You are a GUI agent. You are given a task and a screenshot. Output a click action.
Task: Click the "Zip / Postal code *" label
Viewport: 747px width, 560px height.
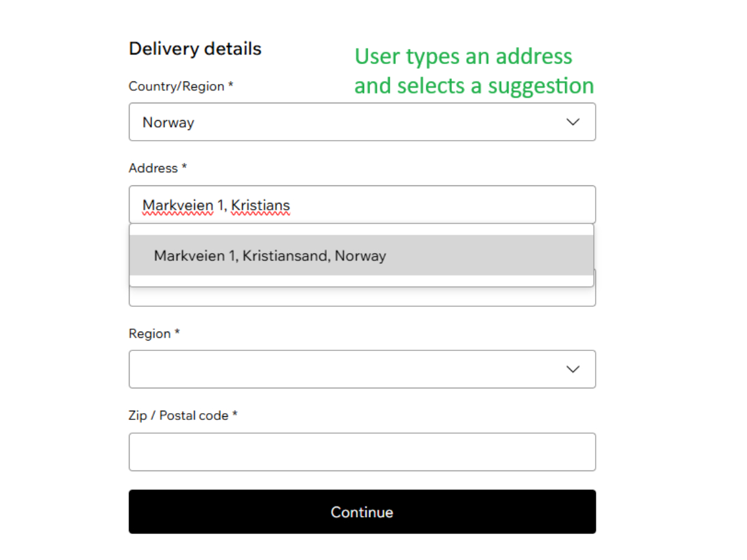click(x=183, y=415)
